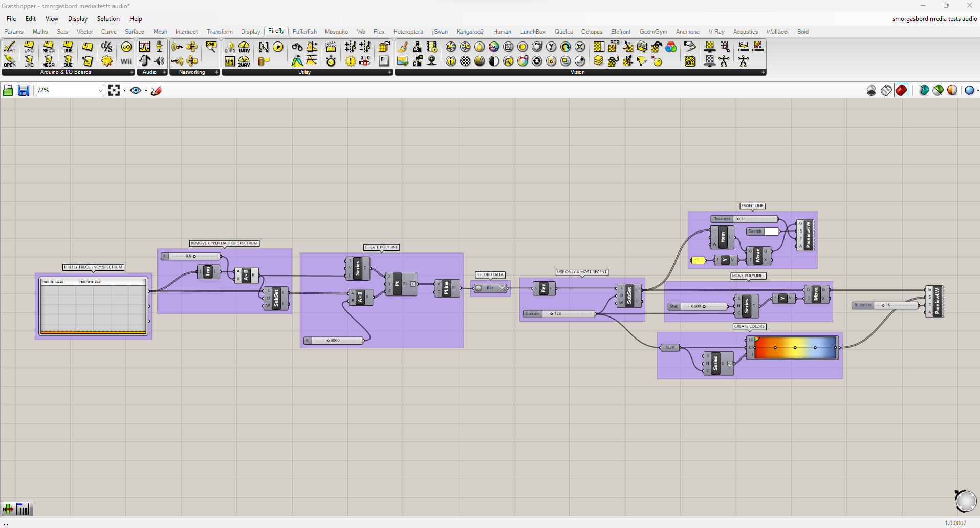Select the Stopwatch utility icon
Screen dimensions: 980x528
tap(331, 61)
